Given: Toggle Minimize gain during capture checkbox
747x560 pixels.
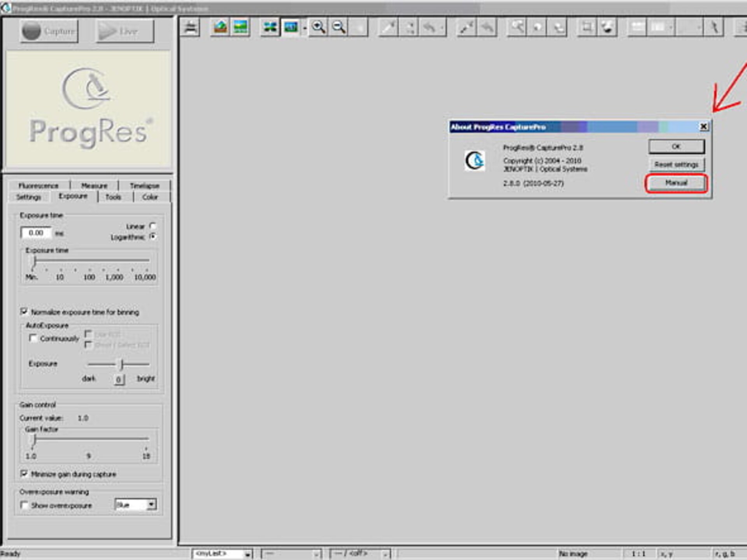Looking at the screenshot, I should tap(24, 473).
